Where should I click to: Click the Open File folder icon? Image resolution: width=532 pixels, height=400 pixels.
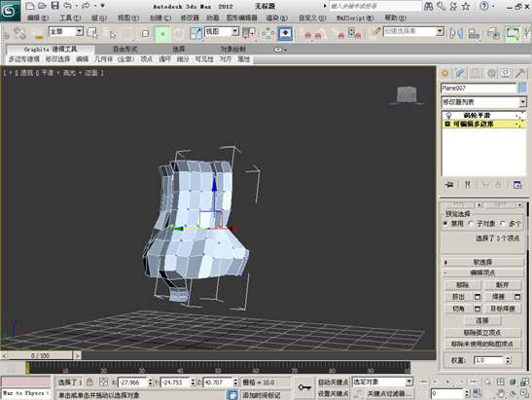(x=42, y=6)
